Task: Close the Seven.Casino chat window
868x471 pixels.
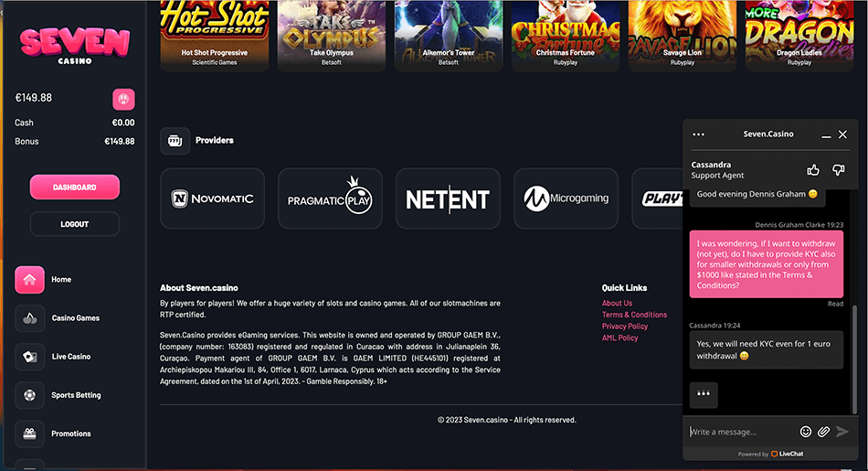Action: pos(842,134)
